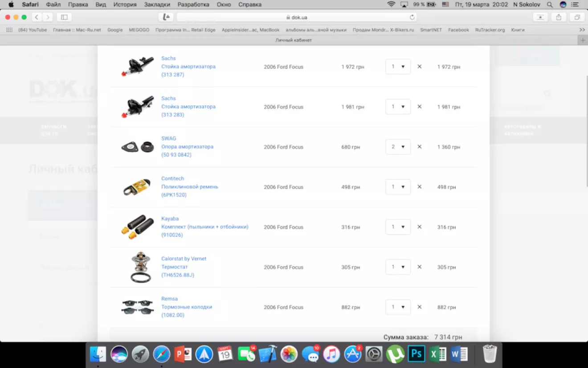Open quantity dropdown for Sachs (313 283)
Viewport: 588px width, 368px height.
tap(398, 107)
